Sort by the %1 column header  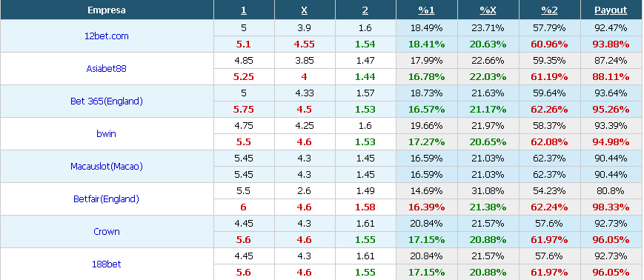pos(426,10)
